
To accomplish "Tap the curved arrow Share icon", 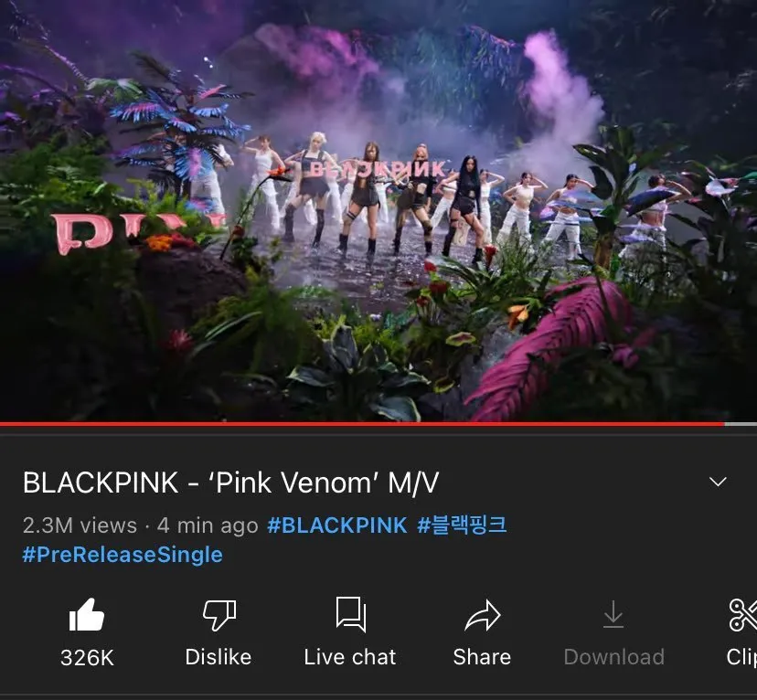I will (x=483, y=615).
